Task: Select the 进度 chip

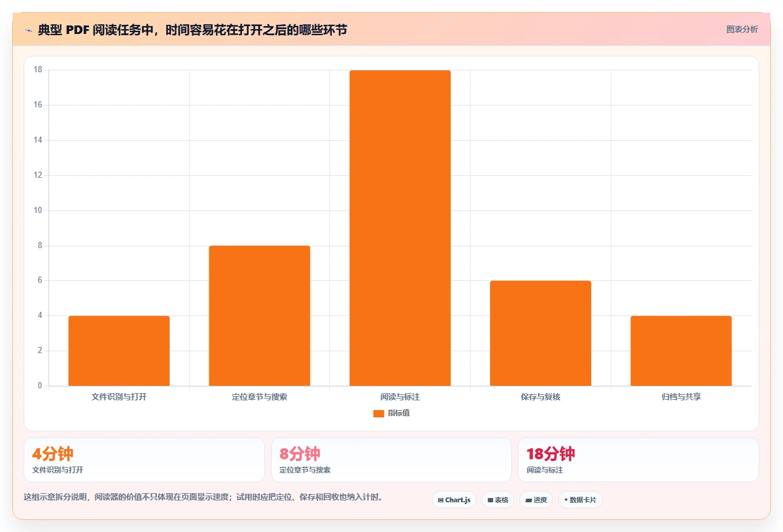Action: click(536, 500)
